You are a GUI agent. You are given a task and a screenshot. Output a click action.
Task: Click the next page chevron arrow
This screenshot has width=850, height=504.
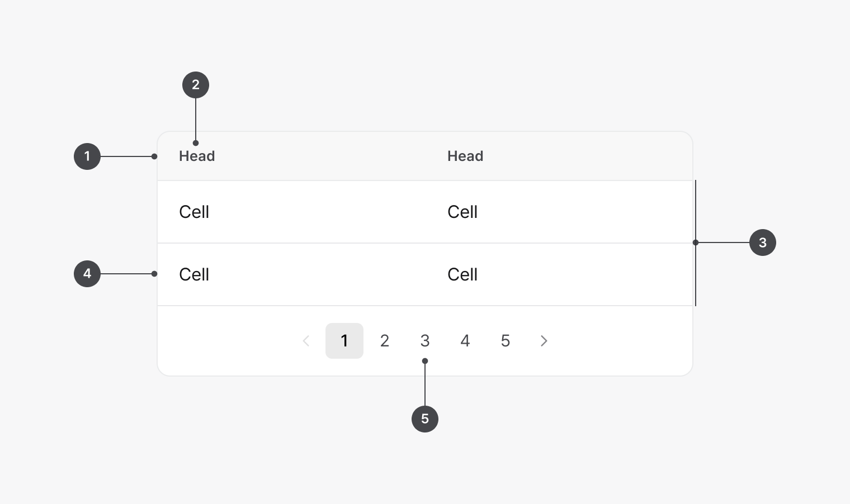pyautogui.click(x=544, y=341)
